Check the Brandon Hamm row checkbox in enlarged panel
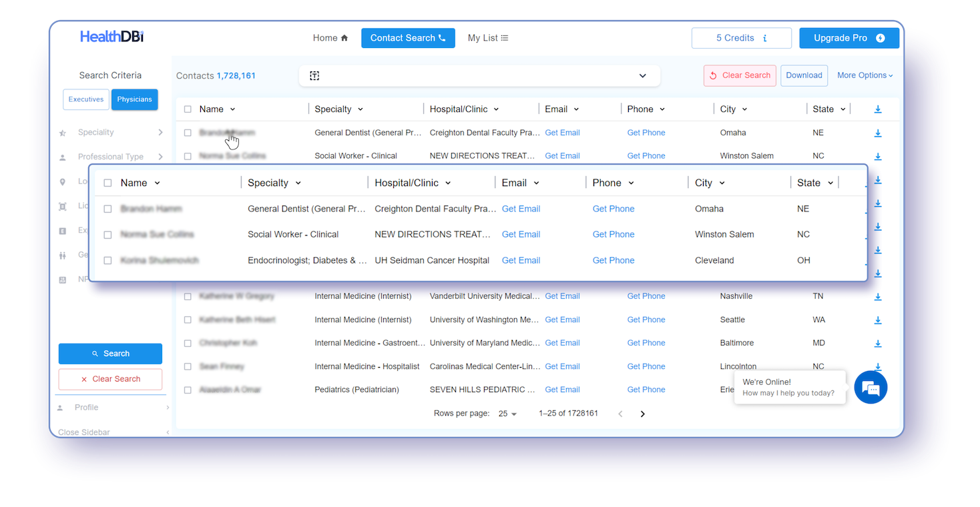The height and width of the screenshot is (507, 980). tap(107, 209)
